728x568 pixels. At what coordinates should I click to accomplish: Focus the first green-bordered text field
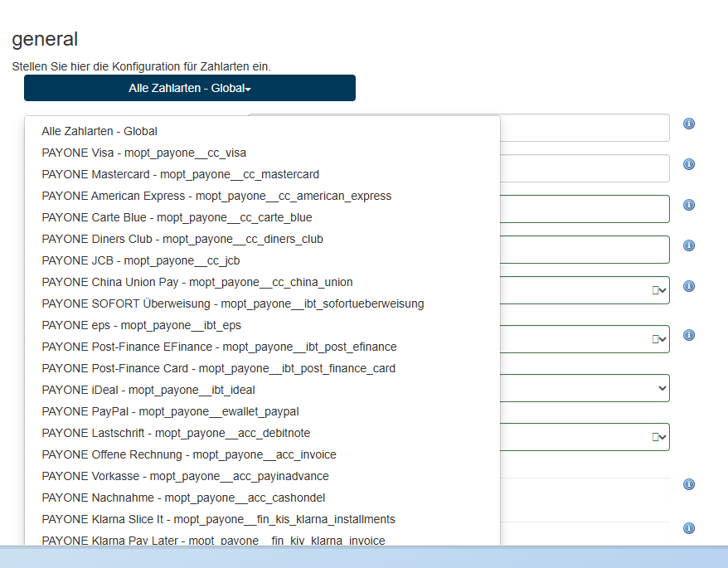pos(584,209)
